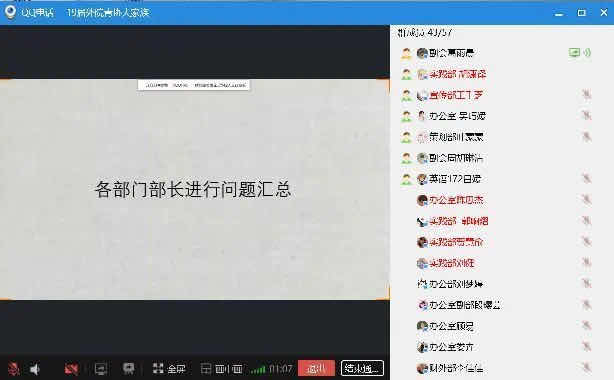
Task: Click the sound wave icon of first member
Action: pyautogui.click(x=587, y=52)
